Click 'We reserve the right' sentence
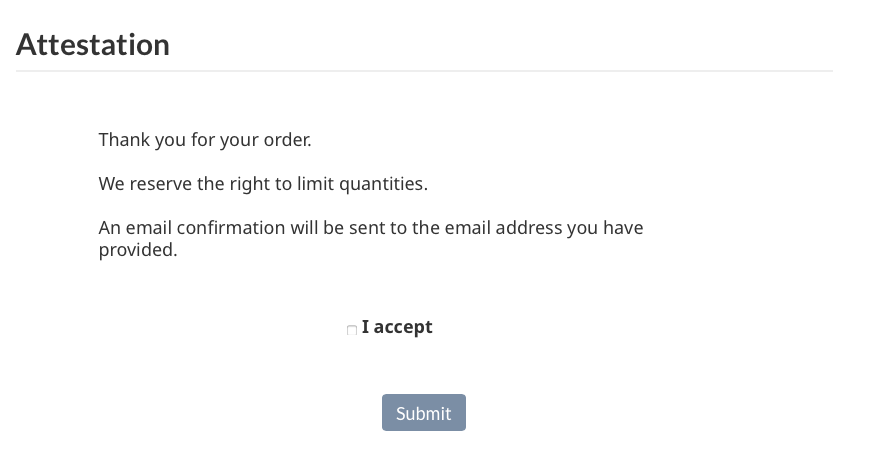Image resolution: width=874 pixels, height=470 pixels. tap(263, 184)
